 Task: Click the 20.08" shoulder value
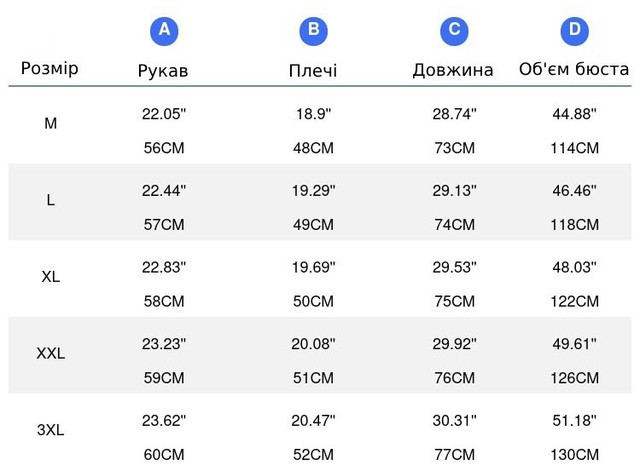(x=313, y=344)
